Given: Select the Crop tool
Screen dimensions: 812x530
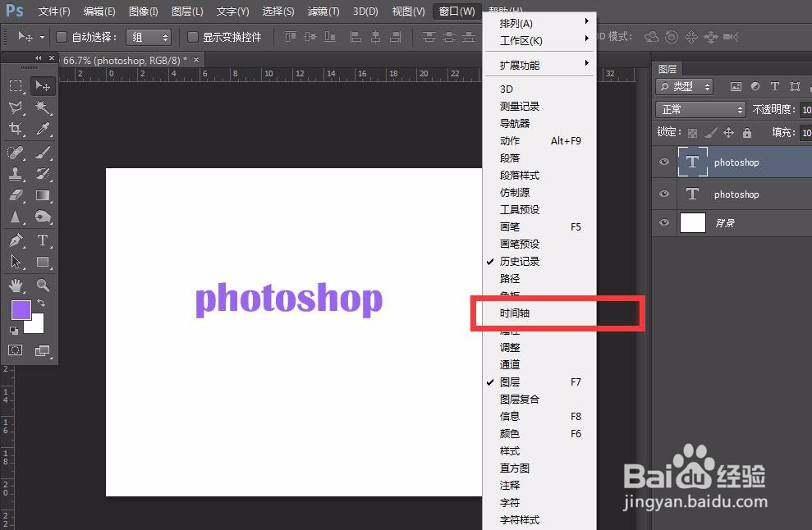Looking at the screenshot, I should pos(16,128).
